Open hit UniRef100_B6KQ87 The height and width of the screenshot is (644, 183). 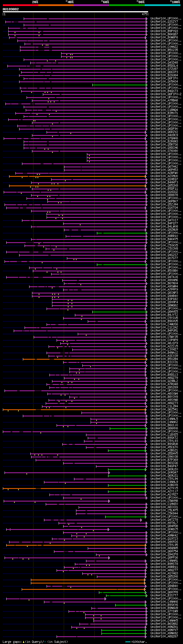pos(164,34)
